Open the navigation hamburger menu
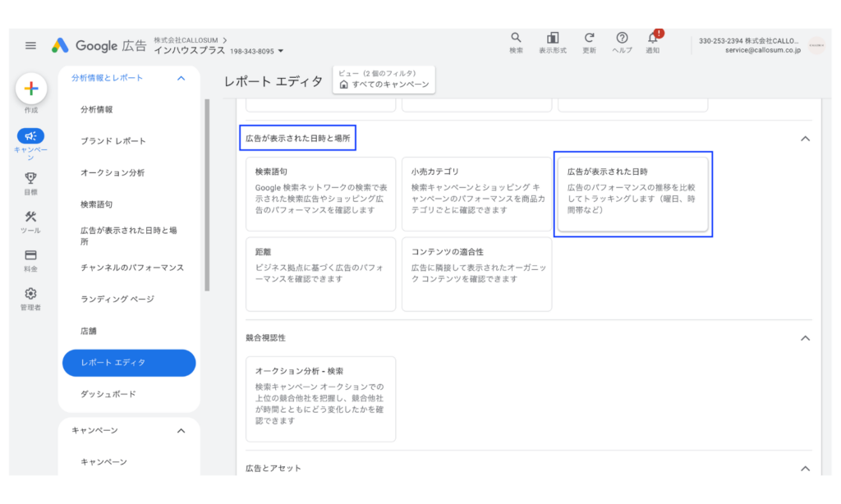The height and width of the screenshot is (504, 841). tap(30, 45)
